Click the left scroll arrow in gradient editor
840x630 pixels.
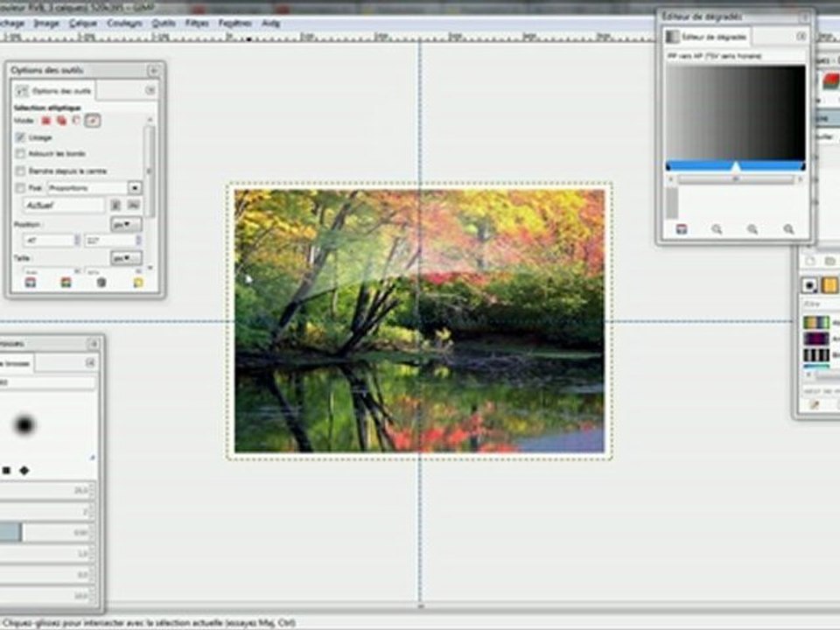(671, 179)
